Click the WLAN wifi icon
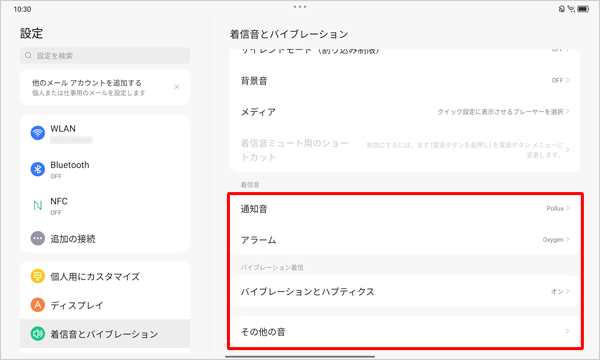The width and height of the screenshot is (600, 360). (38, 133)
